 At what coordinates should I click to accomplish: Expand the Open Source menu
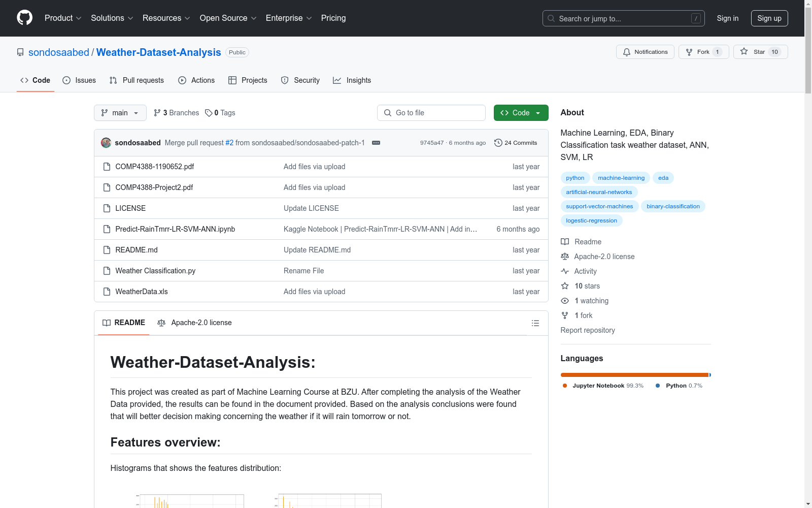point(228,18)
